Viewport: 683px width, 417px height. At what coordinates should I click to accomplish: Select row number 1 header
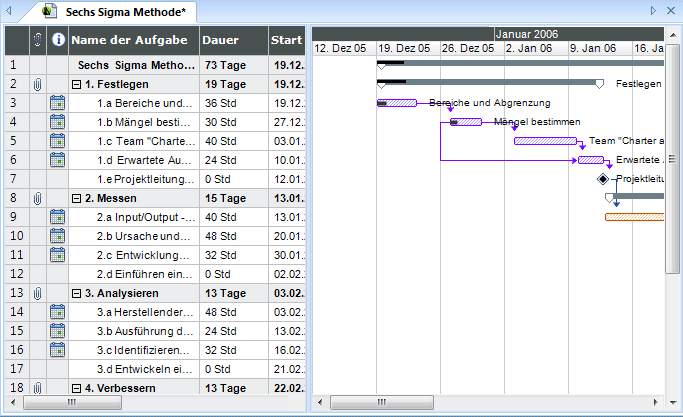17,65
